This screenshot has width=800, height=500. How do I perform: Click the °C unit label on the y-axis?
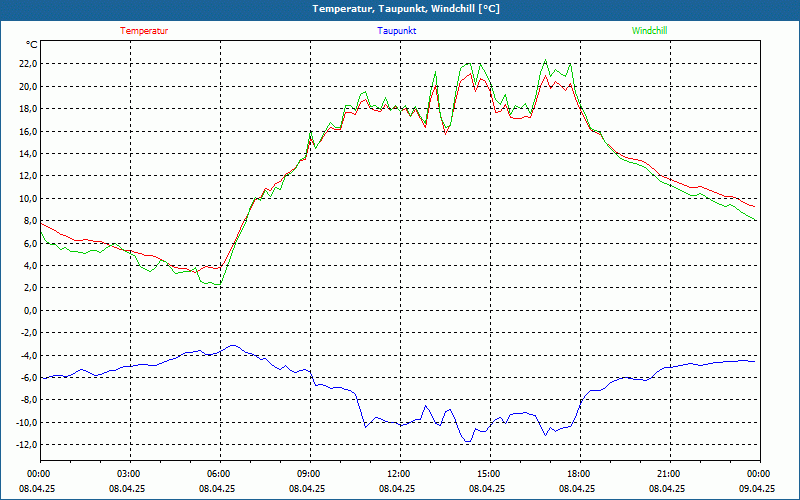pos(32,45)
